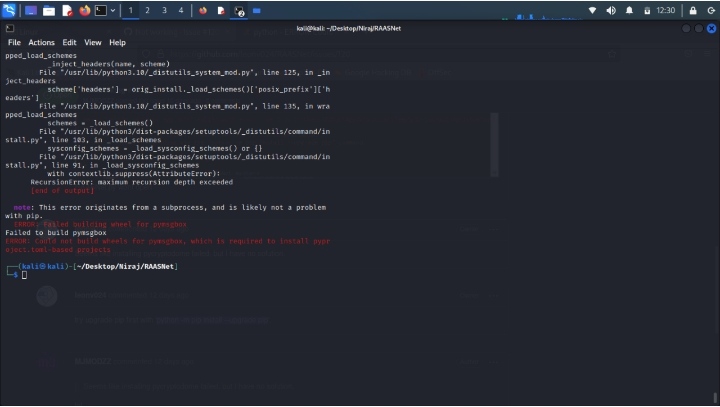This screenshot has height=407, width=720.
Task: Click the prompt path ~/Desktop/Niraj/RAASNet
Action: tap(125, 266)
